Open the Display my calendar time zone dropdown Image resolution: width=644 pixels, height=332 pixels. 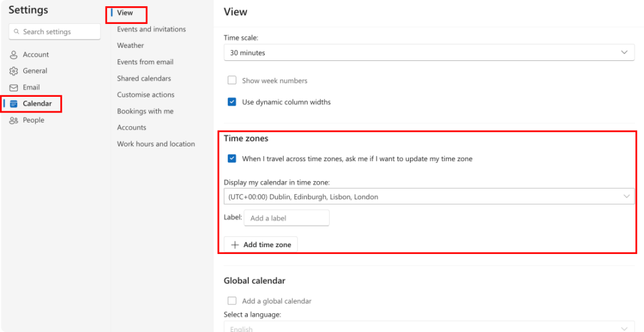pos(429,196)
